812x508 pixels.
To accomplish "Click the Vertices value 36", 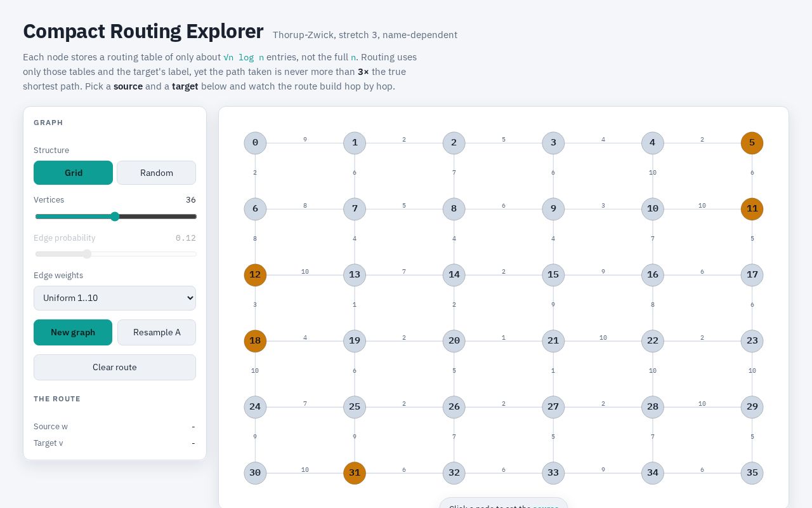I will (190, 200).
